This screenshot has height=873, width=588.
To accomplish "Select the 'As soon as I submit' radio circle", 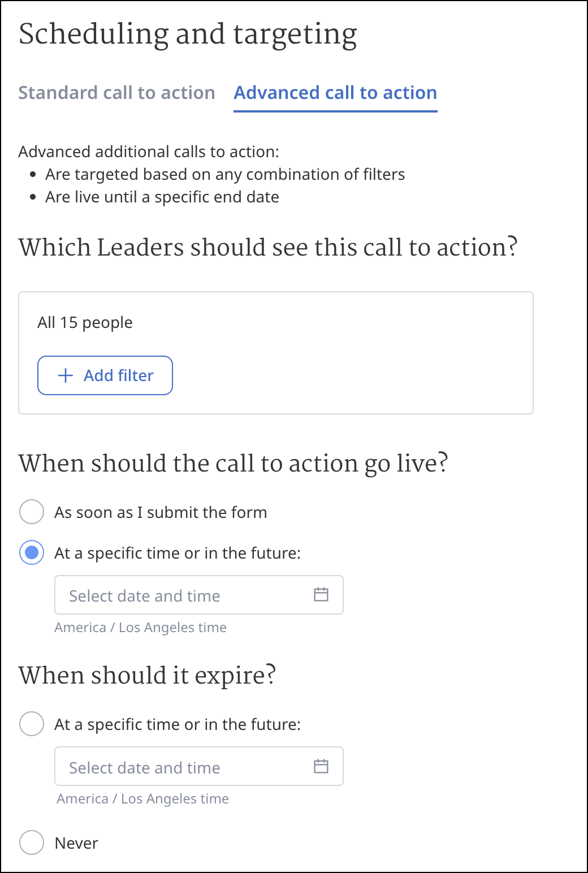I will 32,512.
